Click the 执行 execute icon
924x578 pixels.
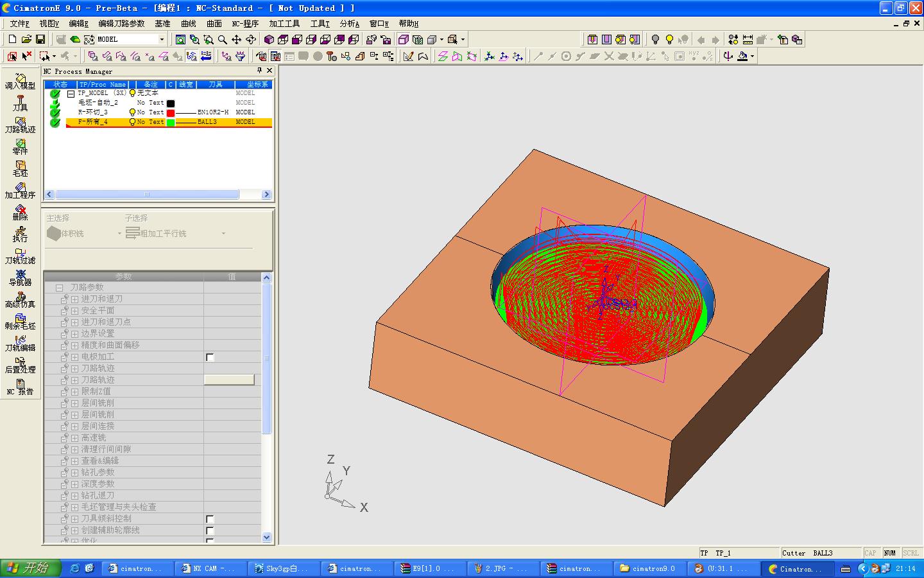coord(20,233)
